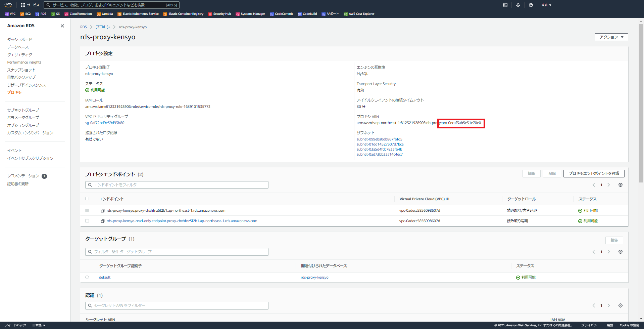Open the アクション dropdown menu
This screenshot has height=329, width=644.
click(611, 37)
